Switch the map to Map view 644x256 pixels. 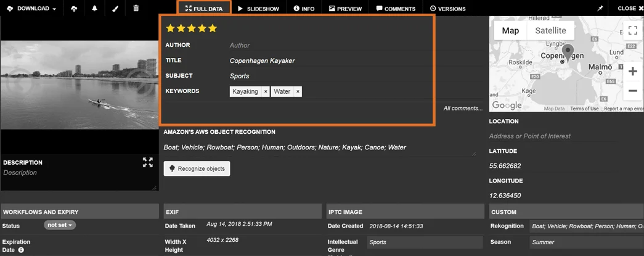510,30
